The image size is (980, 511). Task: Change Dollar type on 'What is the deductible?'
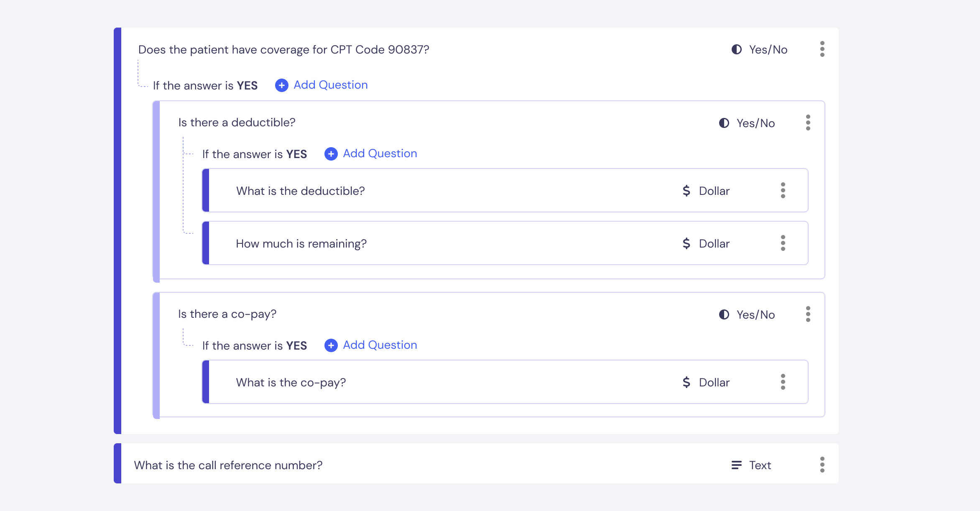706,191
